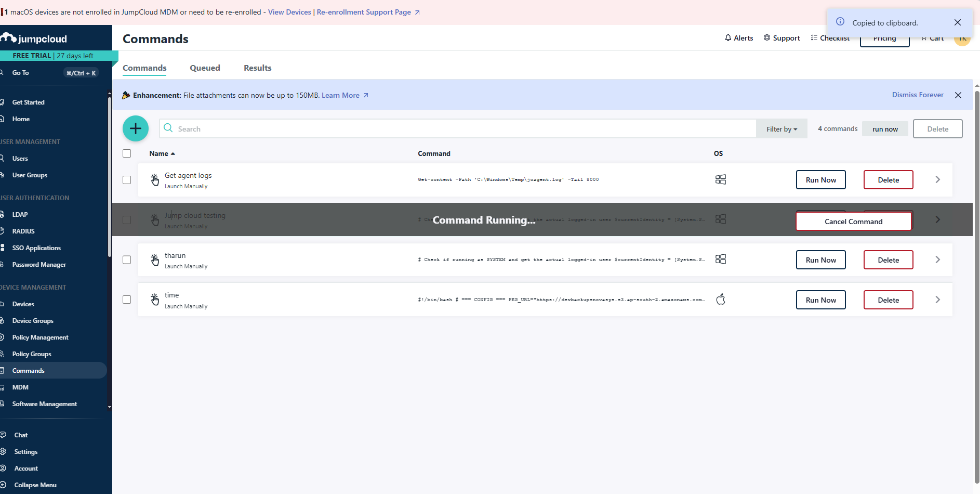The image size is (980, 494).
Task: Open SSO Applications in the sidebar
Action: click(x=36, y=248)
